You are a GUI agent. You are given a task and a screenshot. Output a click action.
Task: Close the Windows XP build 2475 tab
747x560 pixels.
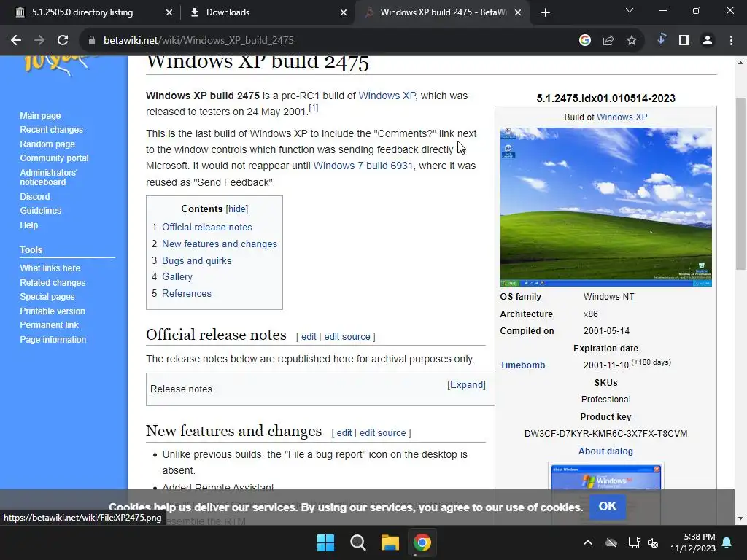[x=519, y=12]
